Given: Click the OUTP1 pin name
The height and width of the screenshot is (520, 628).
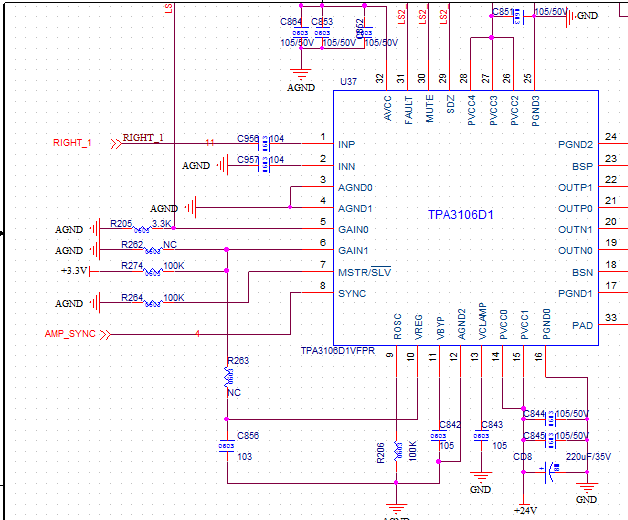Looking at the screenshot, I should (575, 187).
